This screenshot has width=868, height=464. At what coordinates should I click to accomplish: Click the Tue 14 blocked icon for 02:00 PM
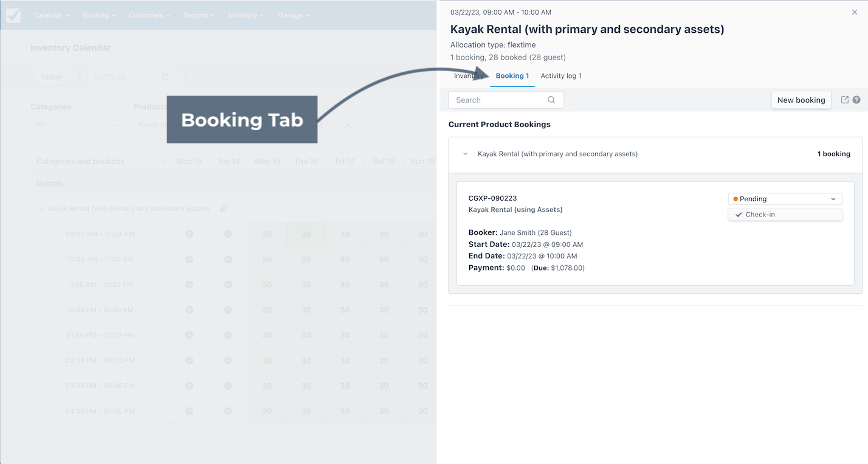[228, 361]
